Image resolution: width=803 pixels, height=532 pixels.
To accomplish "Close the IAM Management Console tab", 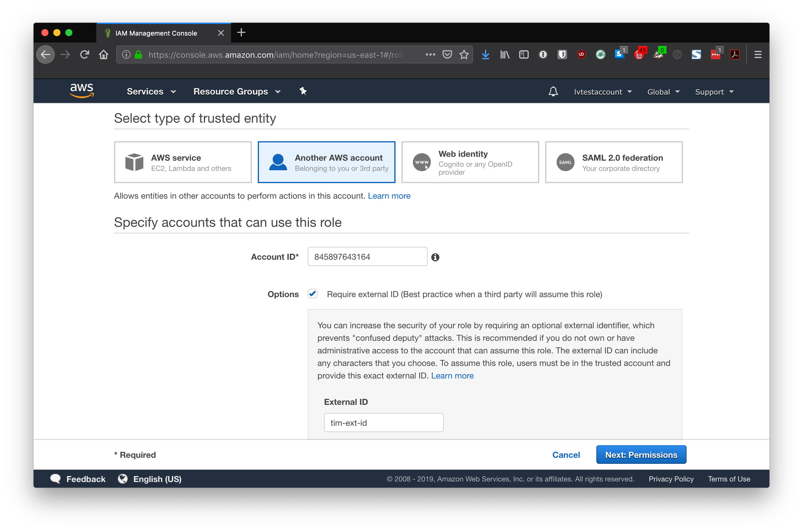I will (221, 33).
